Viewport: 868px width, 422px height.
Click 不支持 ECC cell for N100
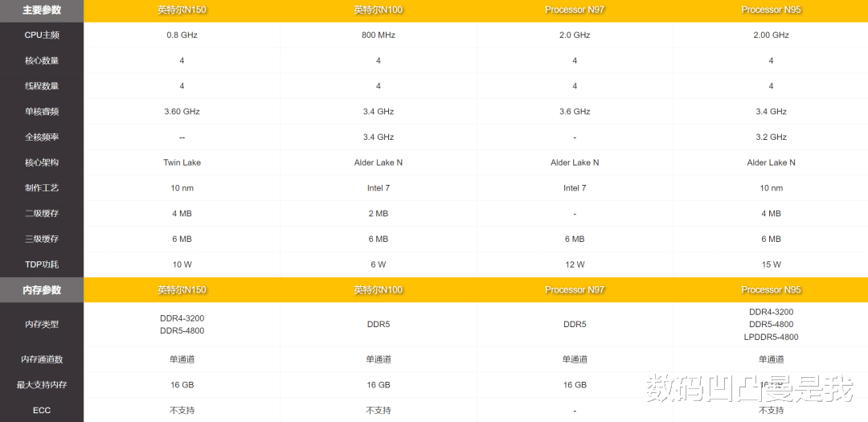point(378,411)
